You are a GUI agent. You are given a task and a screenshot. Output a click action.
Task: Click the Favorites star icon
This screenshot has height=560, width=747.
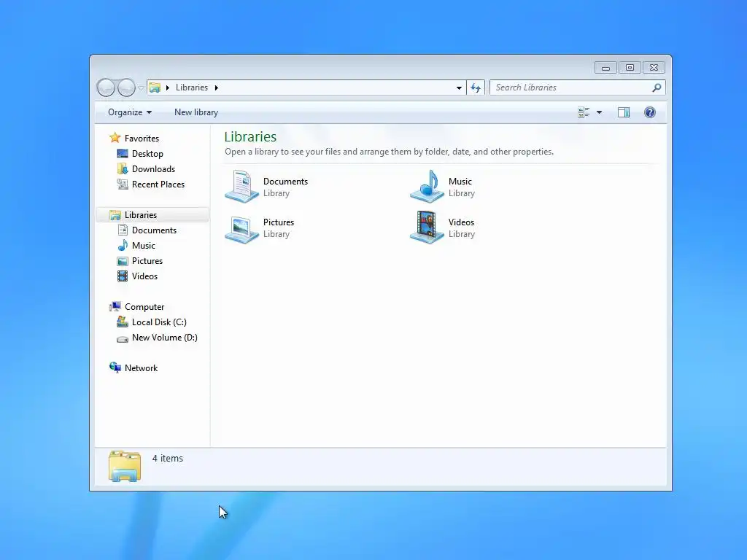click(115, 138)
